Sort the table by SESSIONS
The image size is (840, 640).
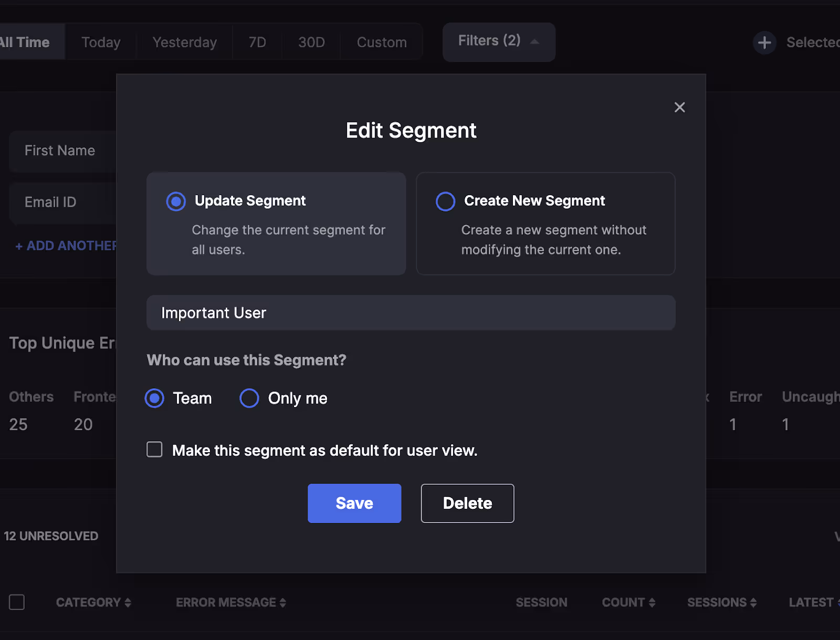click(x=721, y=602)
